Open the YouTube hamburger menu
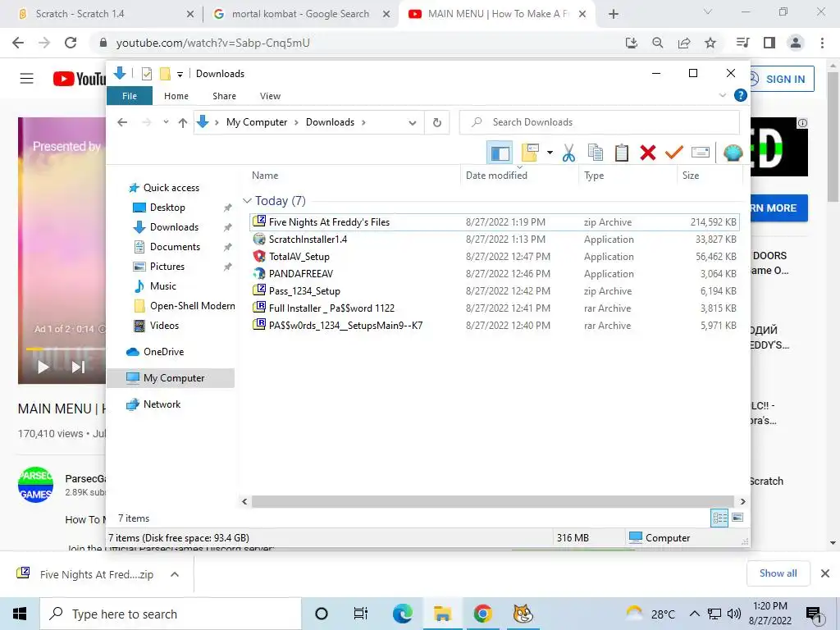The height and width of the screenshot is (630, 840). point(27,79)
